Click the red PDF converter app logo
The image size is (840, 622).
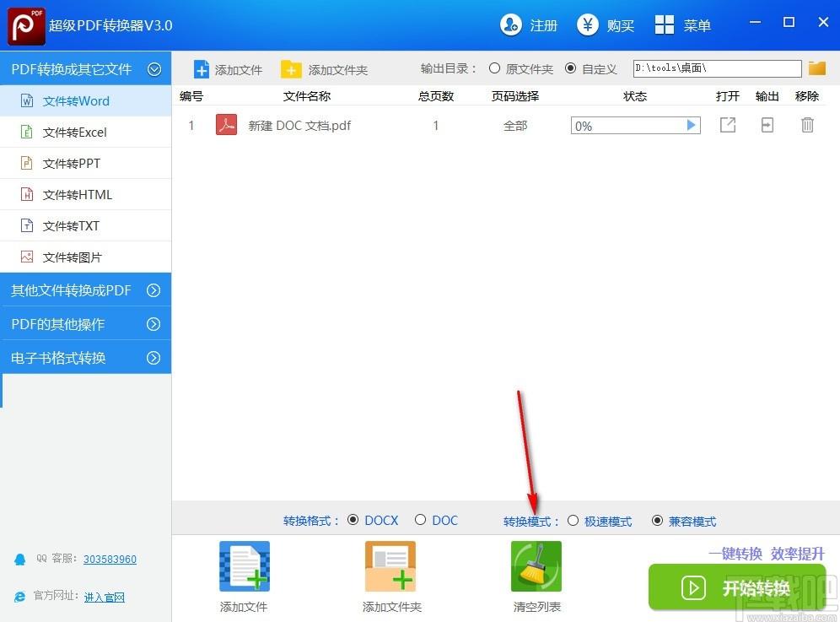click(x=26, y=25)
